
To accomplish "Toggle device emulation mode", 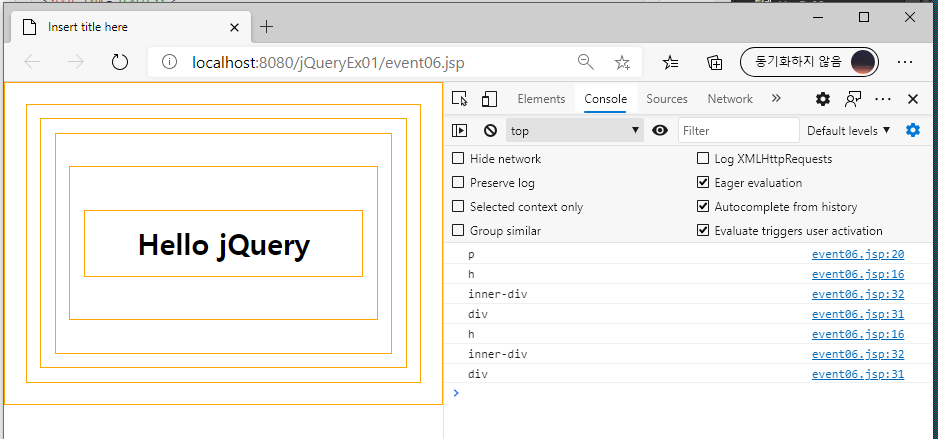I will click(x=489, y=99).
